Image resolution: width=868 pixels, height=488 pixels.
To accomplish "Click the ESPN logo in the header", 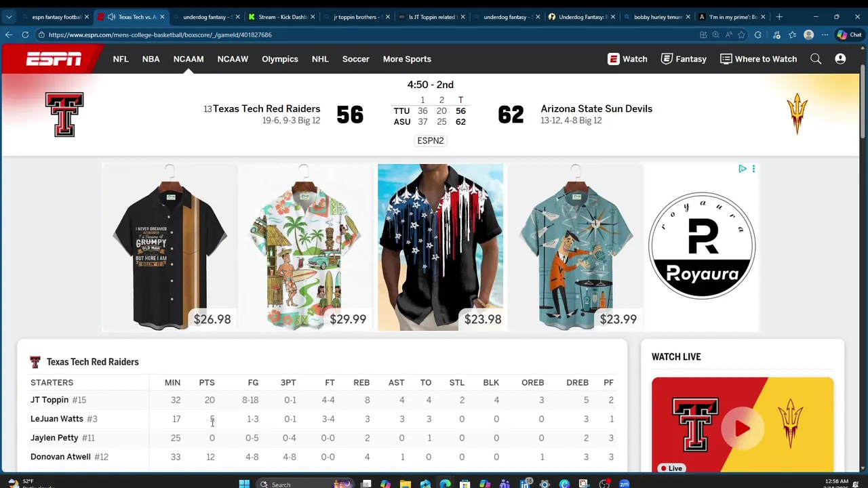I will [54, 59].
